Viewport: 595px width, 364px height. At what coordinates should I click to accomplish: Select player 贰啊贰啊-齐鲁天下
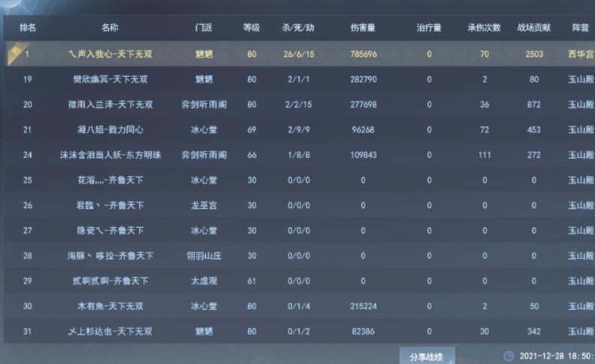coord(110,281)
